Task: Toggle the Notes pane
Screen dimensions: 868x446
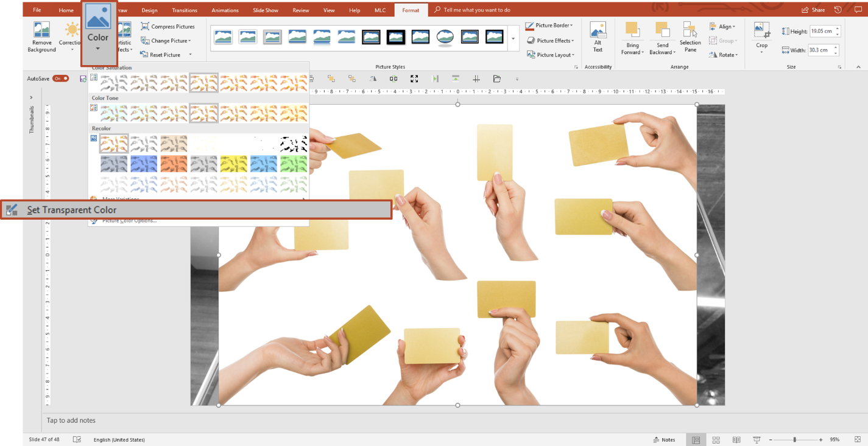Action: coord(664,439)
